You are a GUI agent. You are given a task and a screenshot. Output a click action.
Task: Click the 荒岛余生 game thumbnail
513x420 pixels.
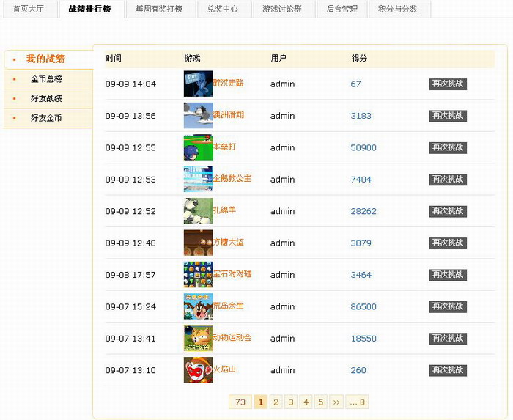(x=199, y=306)
